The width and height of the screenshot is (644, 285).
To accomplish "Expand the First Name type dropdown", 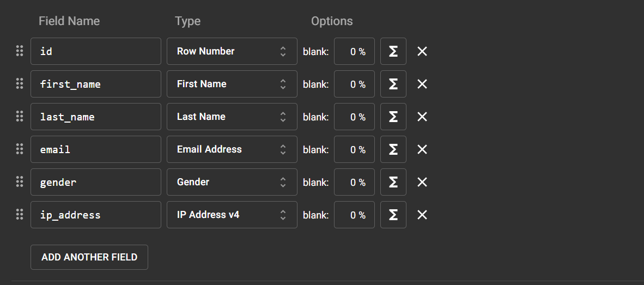I will [232, 84].
